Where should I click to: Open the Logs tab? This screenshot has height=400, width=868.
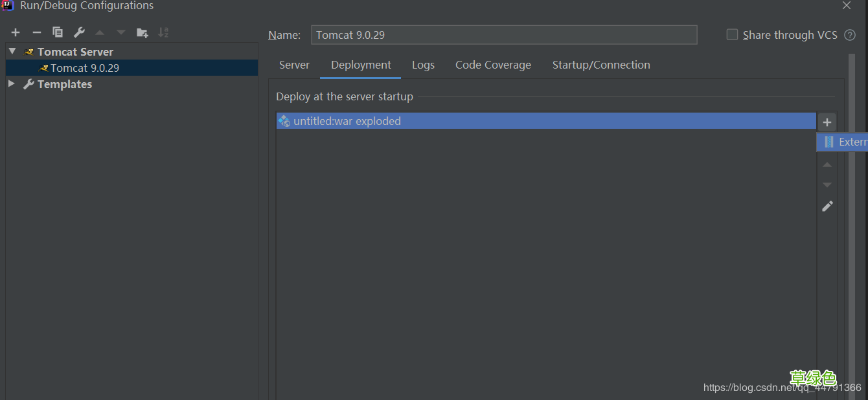click(x=423, y=65)
